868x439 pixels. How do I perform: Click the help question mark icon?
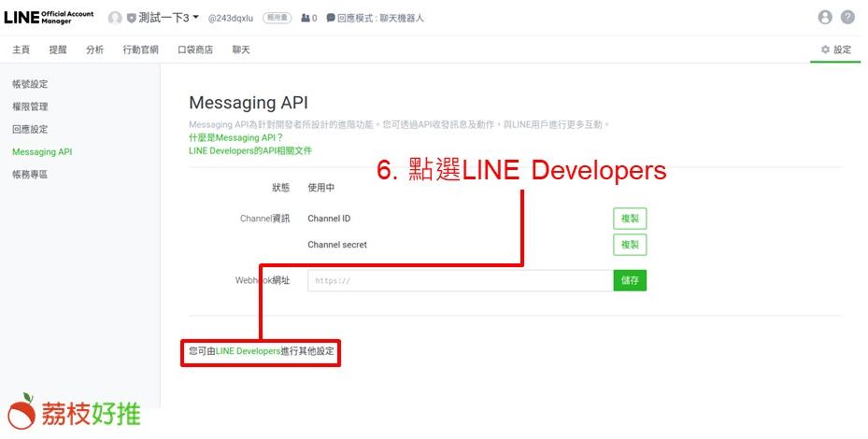[x=847, y=18]
